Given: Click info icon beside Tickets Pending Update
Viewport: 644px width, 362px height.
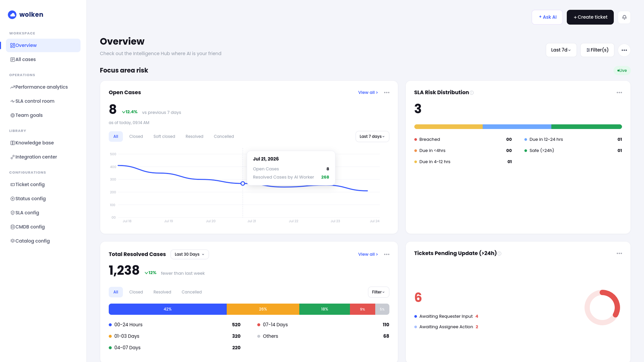Looking at the screenshot, I should click(x=499, y=253).
